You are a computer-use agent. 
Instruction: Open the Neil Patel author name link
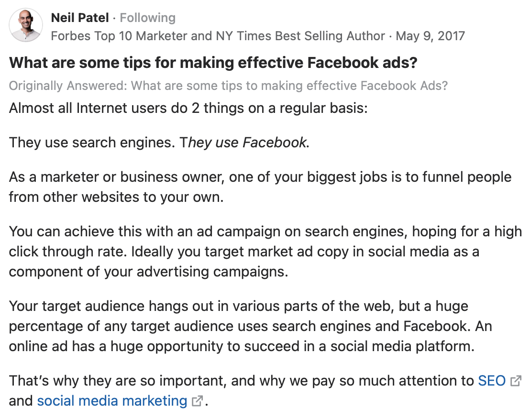pyautogui.click(x=80, y=18)
